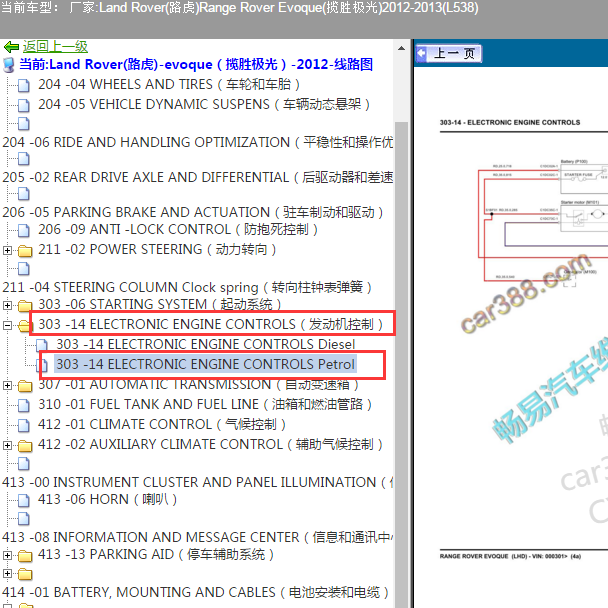Click folder icon for 412-02 AUXILIARY CLIMATE CONTROL

(x=25, y=446)
